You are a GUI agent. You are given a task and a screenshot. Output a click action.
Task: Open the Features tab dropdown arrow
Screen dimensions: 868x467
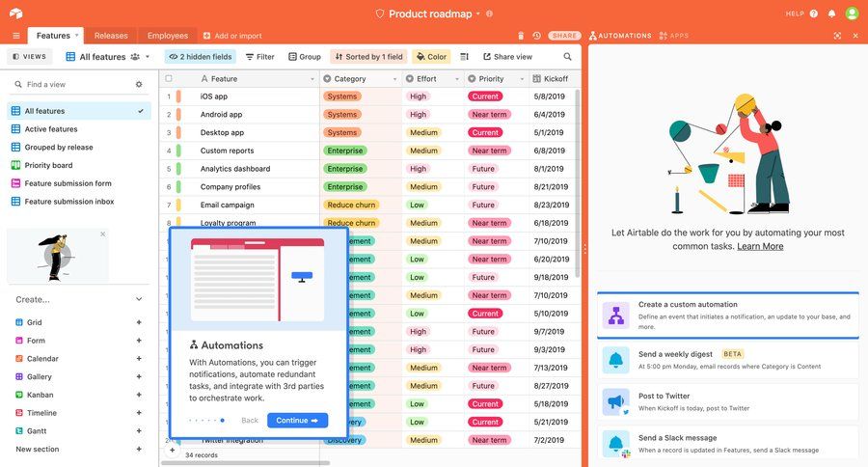76,35
